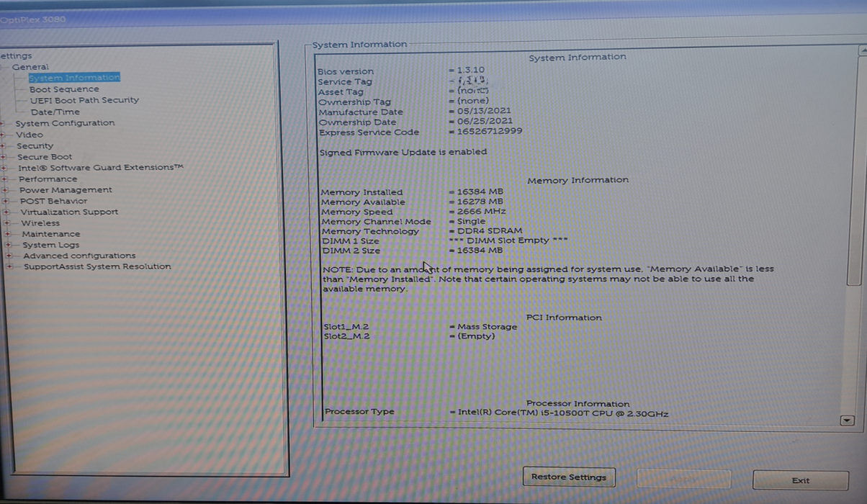Viewport: 867px width, 504px height.
Task: Click the Memory Installed value 16384 MB
Action: click(x=480, y=192)
